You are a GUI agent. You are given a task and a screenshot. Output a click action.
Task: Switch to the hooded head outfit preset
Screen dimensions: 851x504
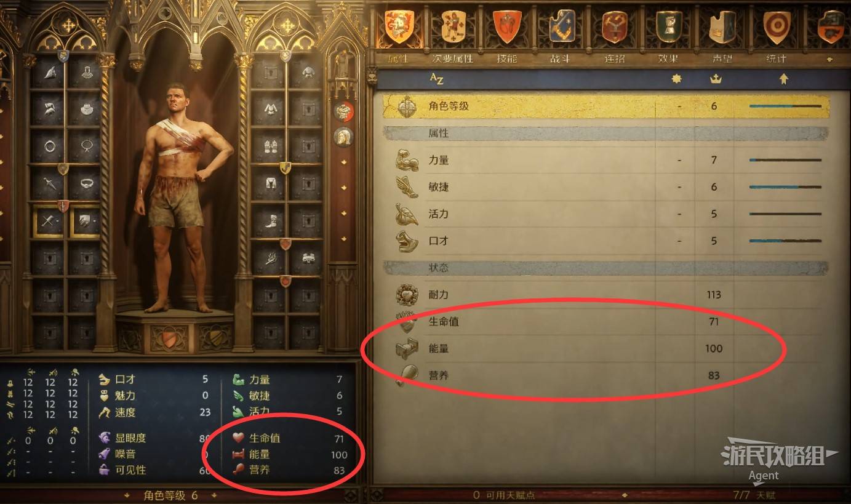(x=343, y=136)
